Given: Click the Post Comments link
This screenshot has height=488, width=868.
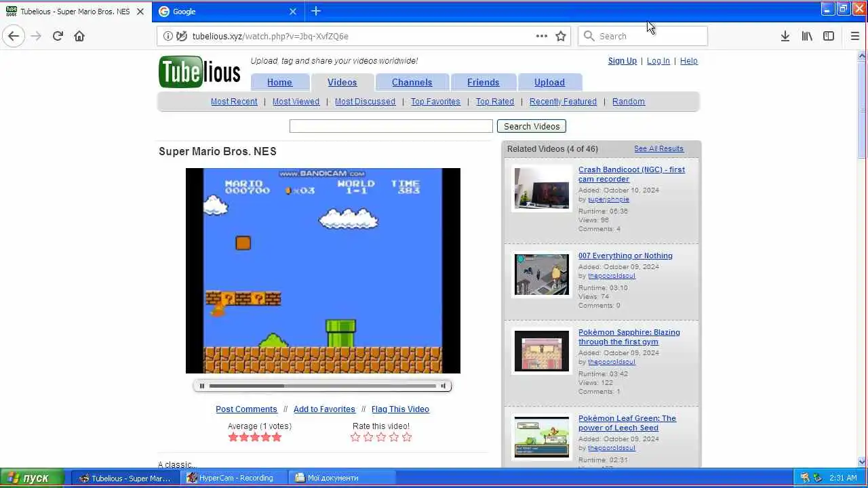Looking at the screenshot, I should (x=246, y=409).
